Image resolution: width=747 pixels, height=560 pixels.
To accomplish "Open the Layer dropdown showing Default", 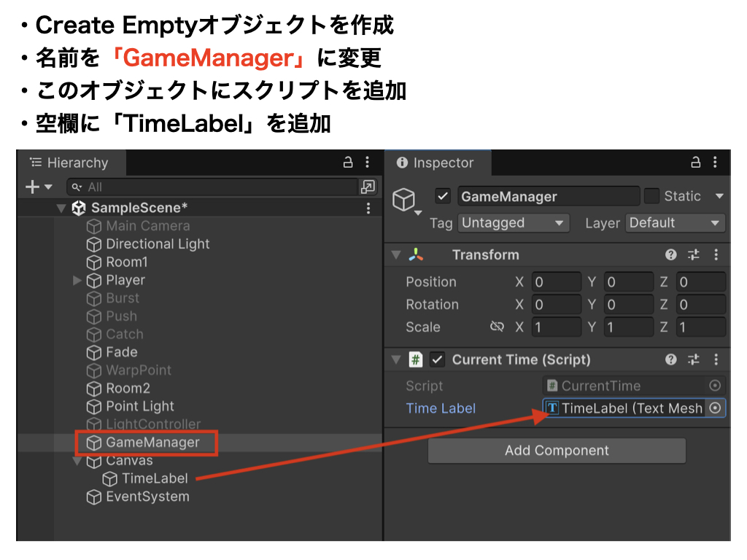I will point(675,223).
